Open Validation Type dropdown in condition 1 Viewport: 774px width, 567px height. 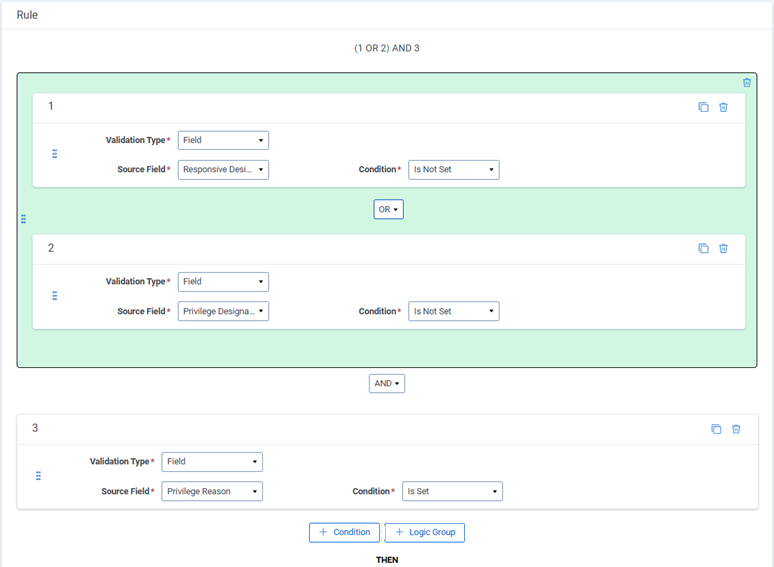[x=223, y=140]
